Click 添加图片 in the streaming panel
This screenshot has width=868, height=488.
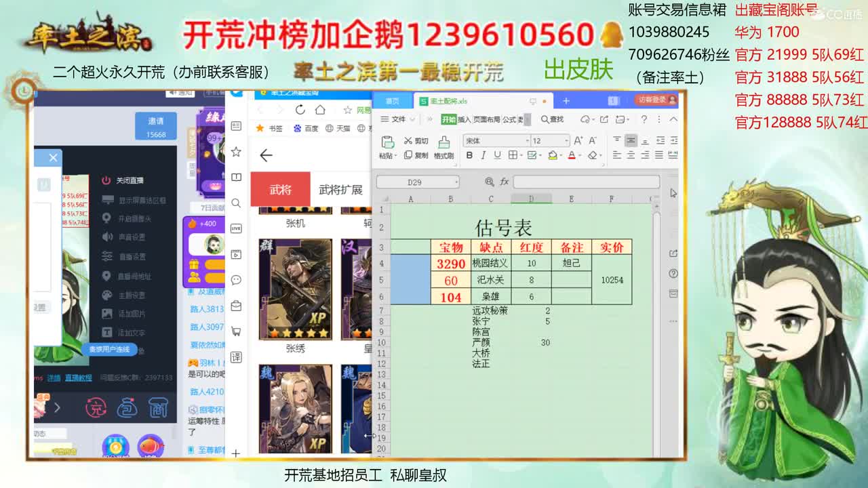coord(123,314)
